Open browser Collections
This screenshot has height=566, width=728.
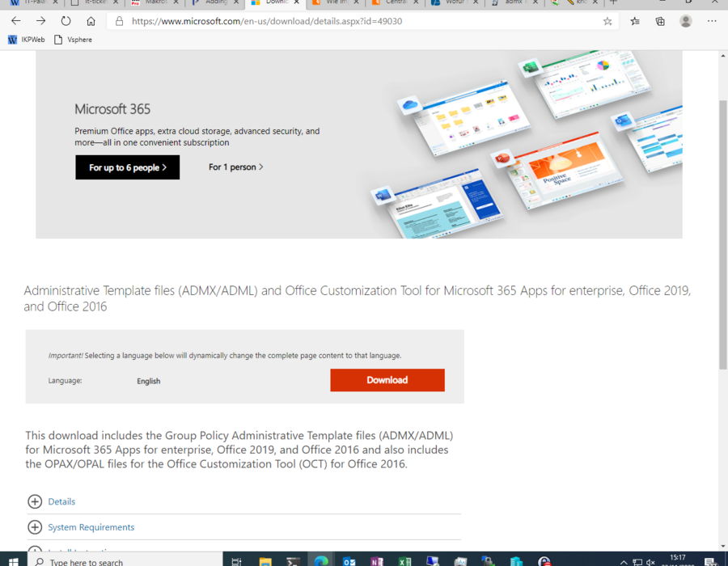tap(660, 21)
